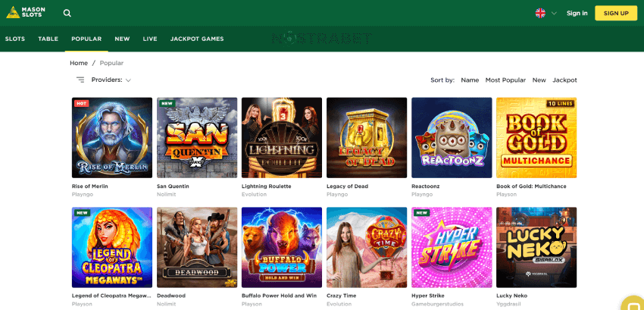Click 'Buffalo Power Hold and Win' title

(280, 296)
